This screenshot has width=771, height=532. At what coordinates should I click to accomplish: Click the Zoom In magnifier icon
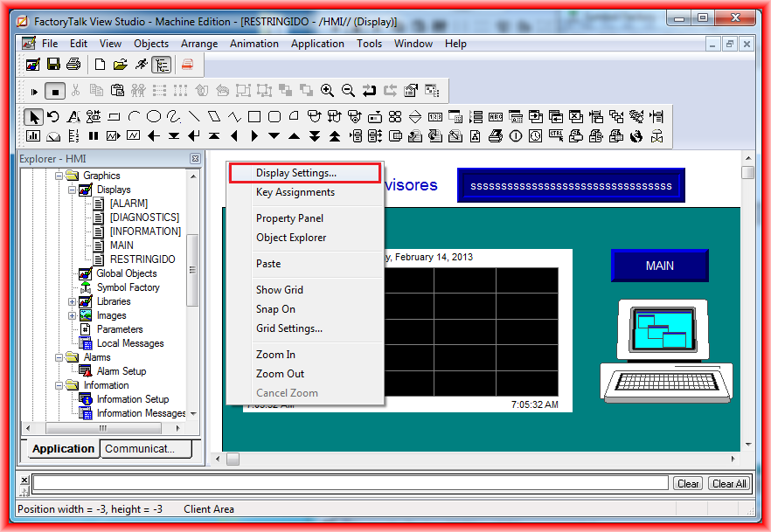[x=327, y=90]
